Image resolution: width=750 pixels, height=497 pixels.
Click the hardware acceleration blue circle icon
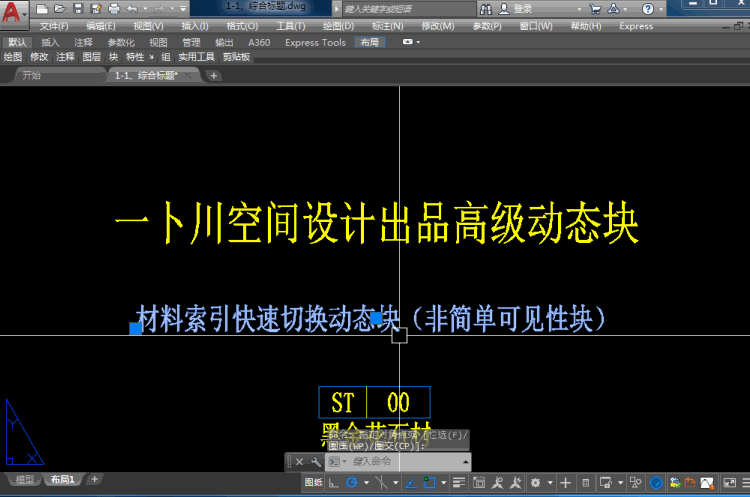point(656,483)
